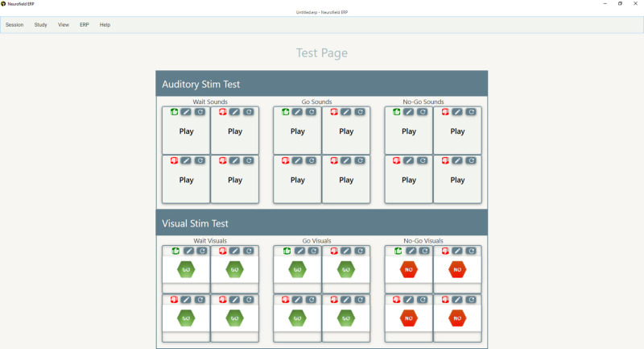Click the first green GO hexagon in Wait Visuals

(186, 269)
